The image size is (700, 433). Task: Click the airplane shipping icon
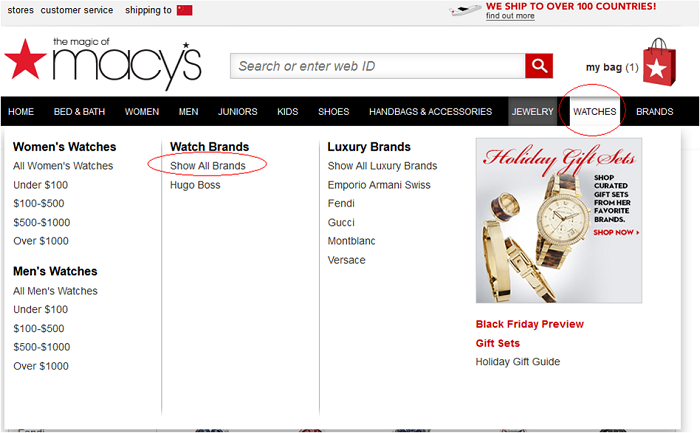pyautogui.click(x=466, y=10)
